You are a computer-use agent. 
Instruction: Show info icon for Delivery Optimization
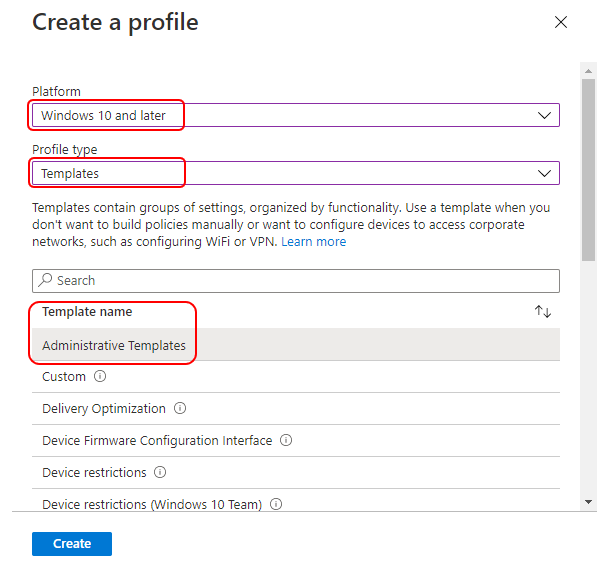[x=180, y=408]
